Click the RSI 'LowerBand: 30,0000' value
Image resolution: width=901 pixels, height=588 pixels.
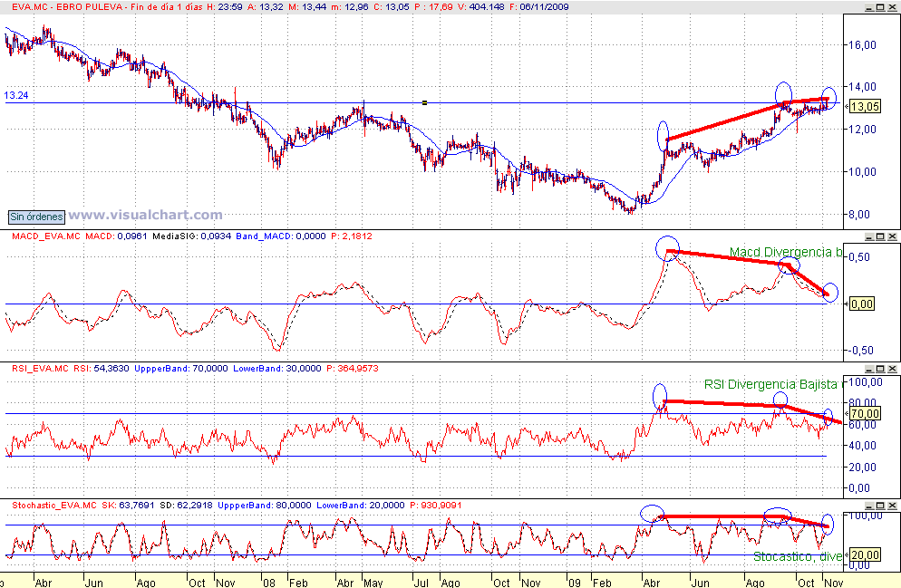277,368
